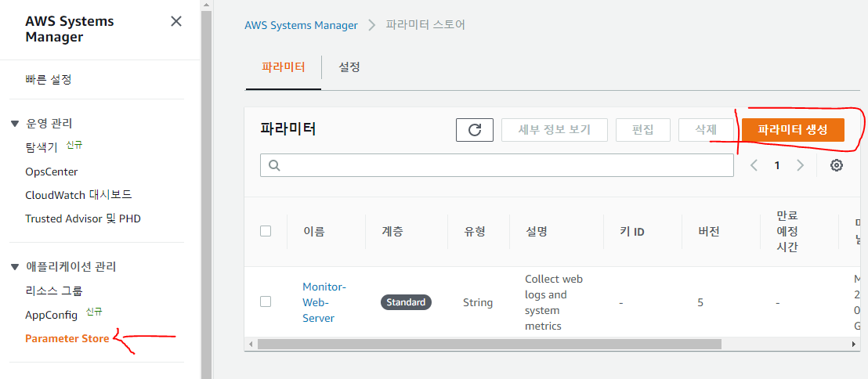Focus the parameter search field
This screenshot has height=379, width=868.
497,165
